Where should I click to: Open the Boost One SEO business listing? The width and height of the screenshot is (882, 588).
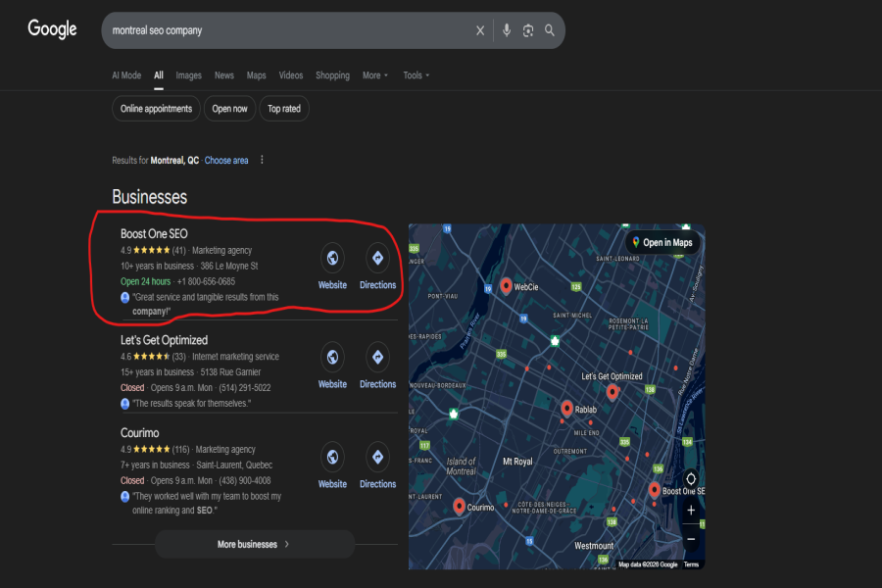click(154, 233)
